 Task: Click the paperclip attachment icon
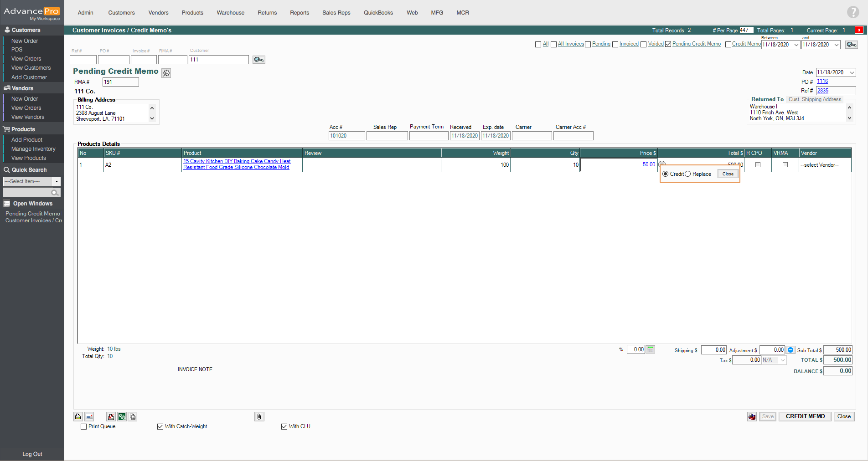point(259,416)
